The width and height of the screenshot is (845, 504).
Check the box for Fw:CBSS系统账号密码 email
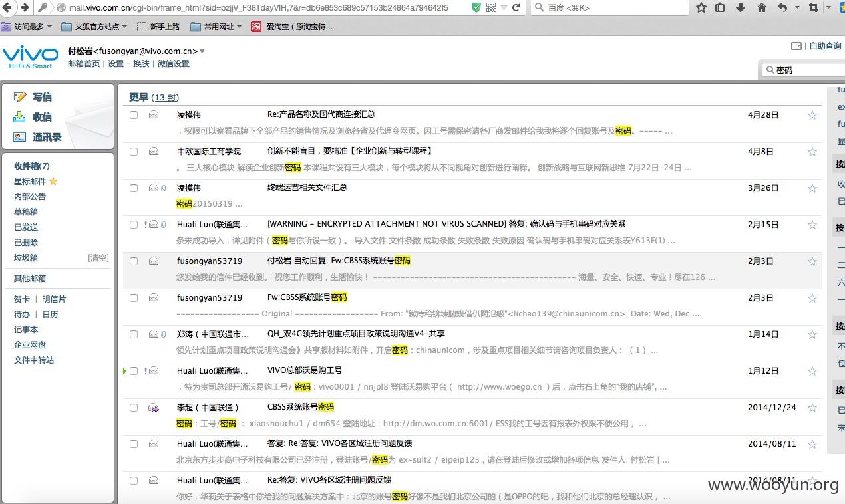pyautogui.click(x=134, y=298)
